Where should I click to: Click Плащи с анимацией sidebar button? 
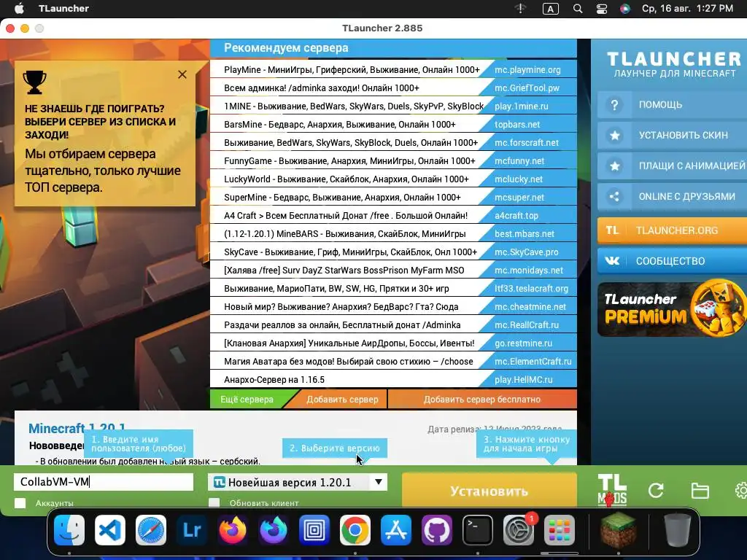[x=672, y=166]
